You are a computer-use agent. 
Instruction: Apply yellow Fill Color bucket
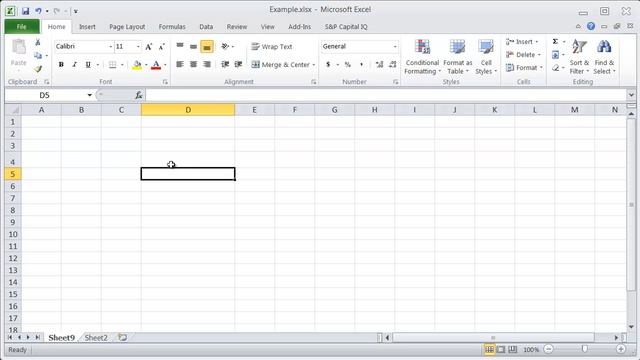pos(137,64)
